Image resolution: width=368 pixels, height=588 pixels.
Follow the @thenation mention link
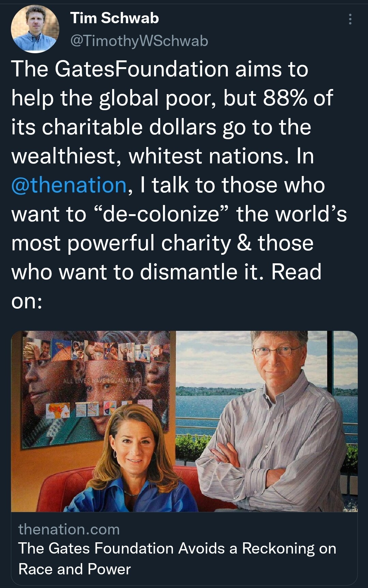click(x=69, y=185)
